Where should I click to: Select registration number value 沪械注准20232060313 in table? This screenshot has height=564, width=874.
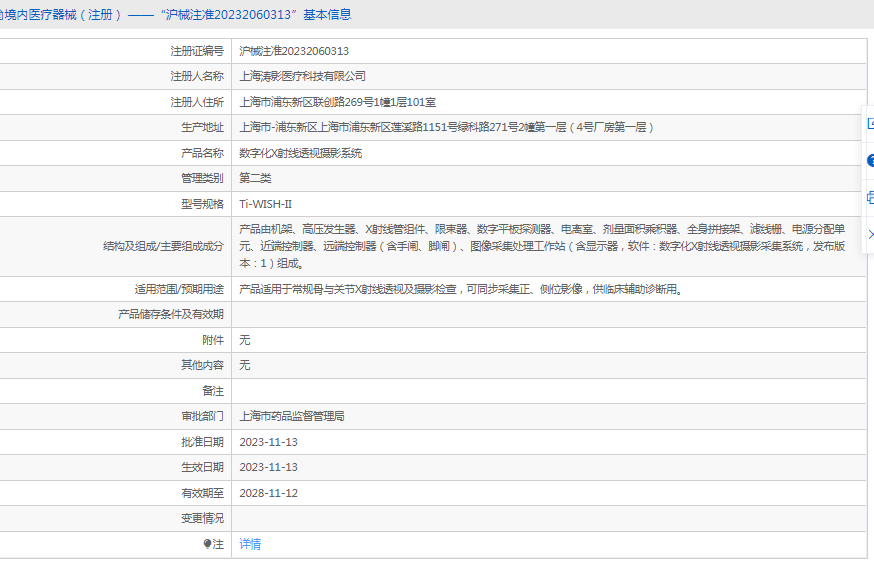[294, 51]
